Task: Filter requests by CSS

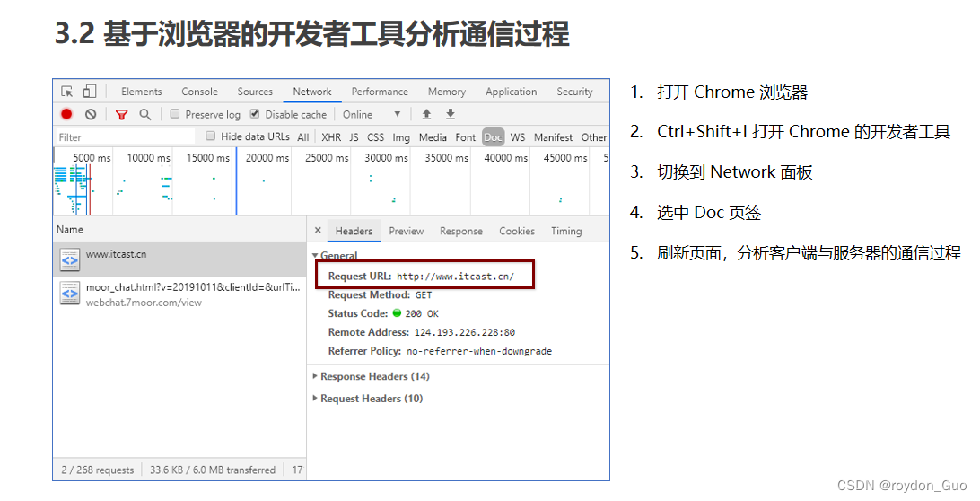Action: (x=376, y=137)
